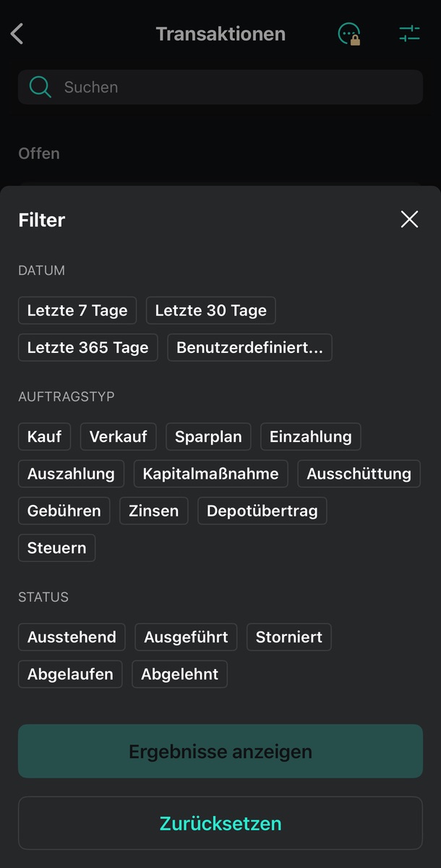441x868 pixels.
Task: Toggle the Letzte 7 Tage filter
Action: 77,310
